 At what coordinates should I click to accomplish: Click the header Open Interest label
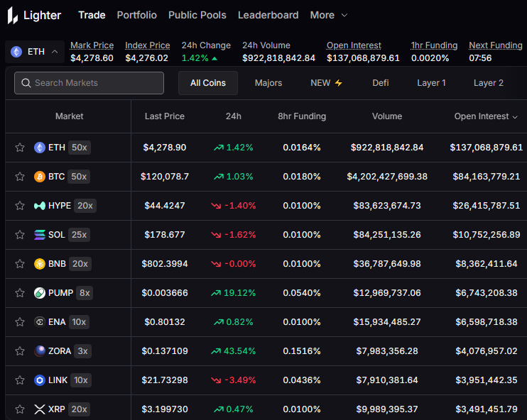tap(354, 45)
